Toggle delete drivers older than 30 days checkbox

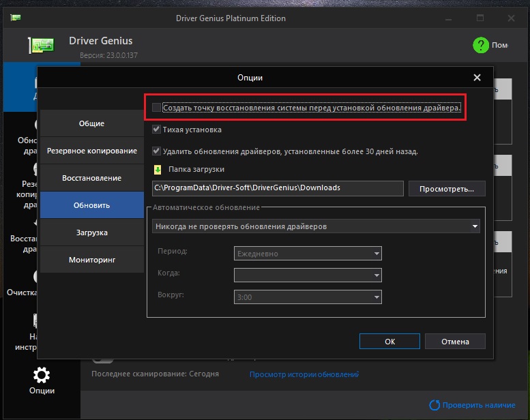click(156, 151)
